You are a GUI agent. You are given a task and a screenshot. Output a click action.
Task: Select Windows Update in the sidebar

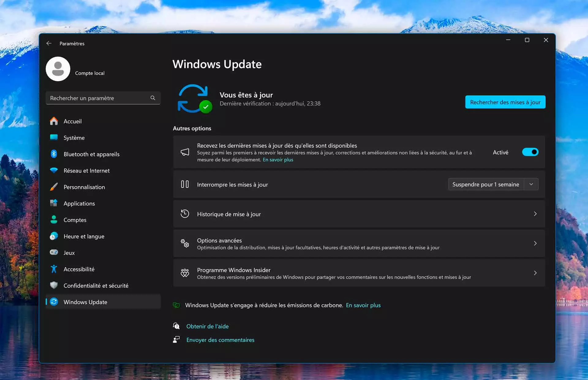[85, 302]
